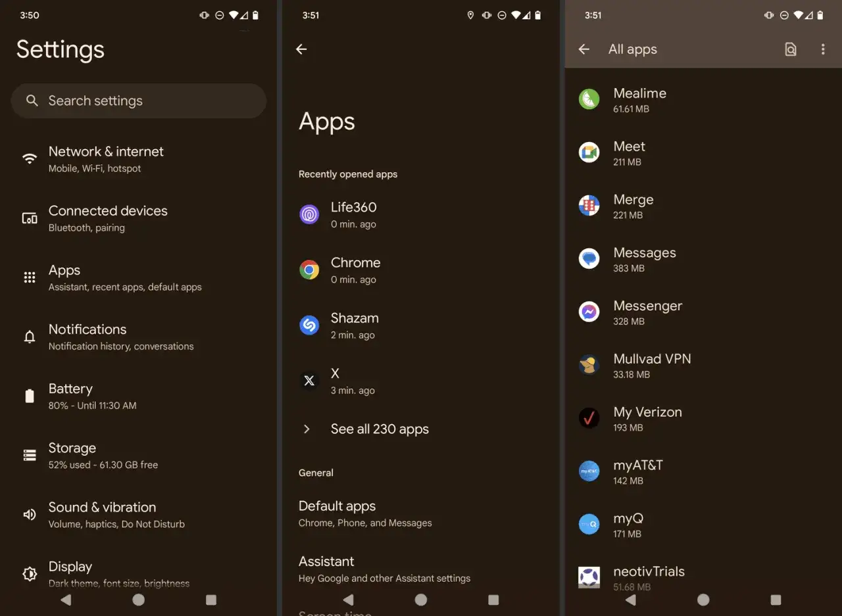Tap Android home button on Settings screen
The height and width of the screenshot is (616, 842).
(138, 600)
